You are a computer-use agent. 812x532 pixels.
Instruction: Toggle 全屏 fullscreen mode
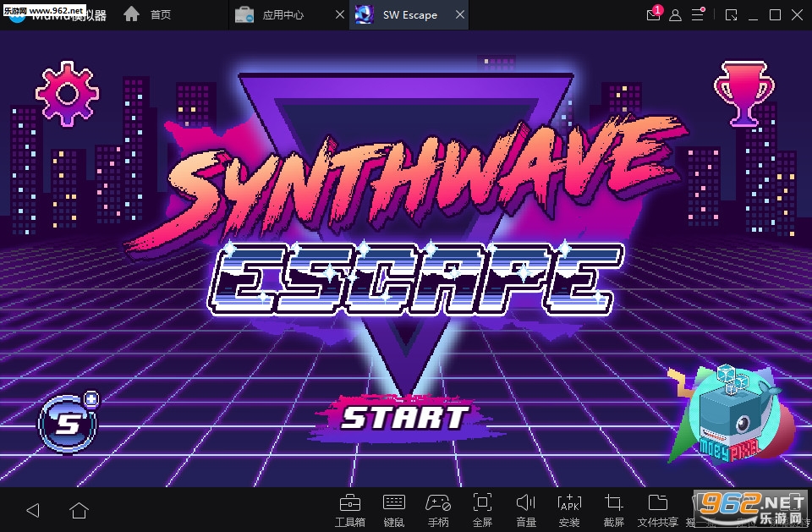(x=482, y=510)
